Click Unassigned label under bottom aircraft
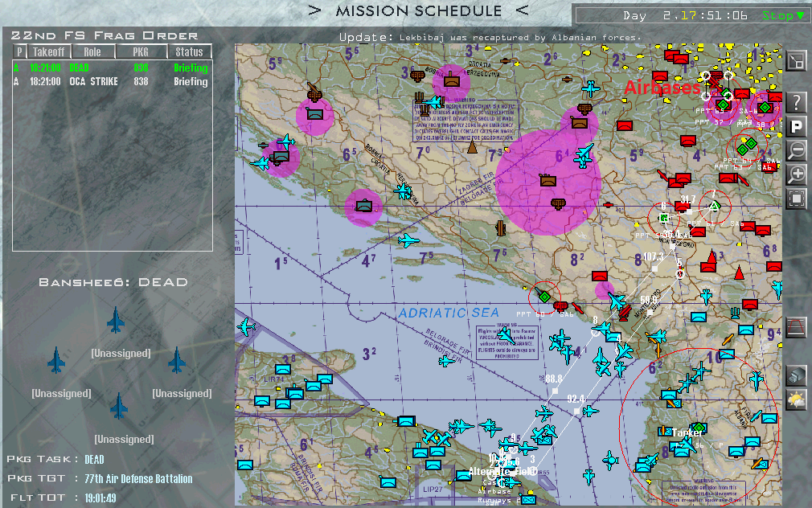This screenshot has height=508, width=812. 125,439
